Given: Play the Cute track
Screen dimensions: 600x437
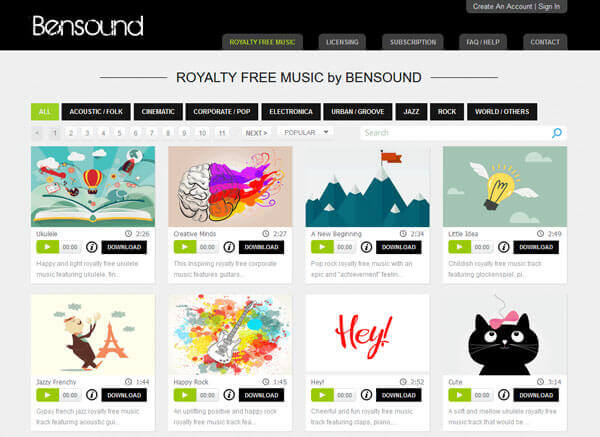Looking at the screenshot, I should click(459, 395).
